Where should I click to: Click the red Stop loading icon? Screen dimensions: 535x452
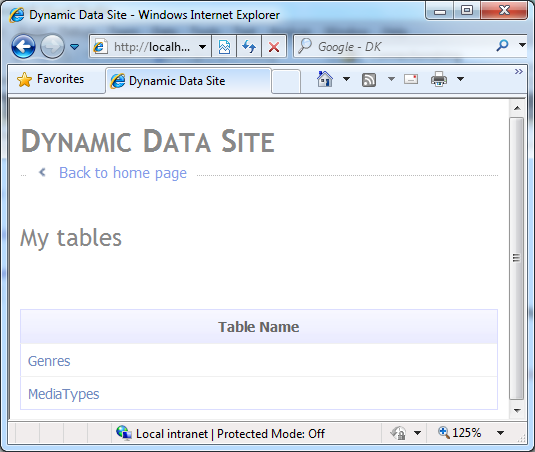(x=274, y=46)
